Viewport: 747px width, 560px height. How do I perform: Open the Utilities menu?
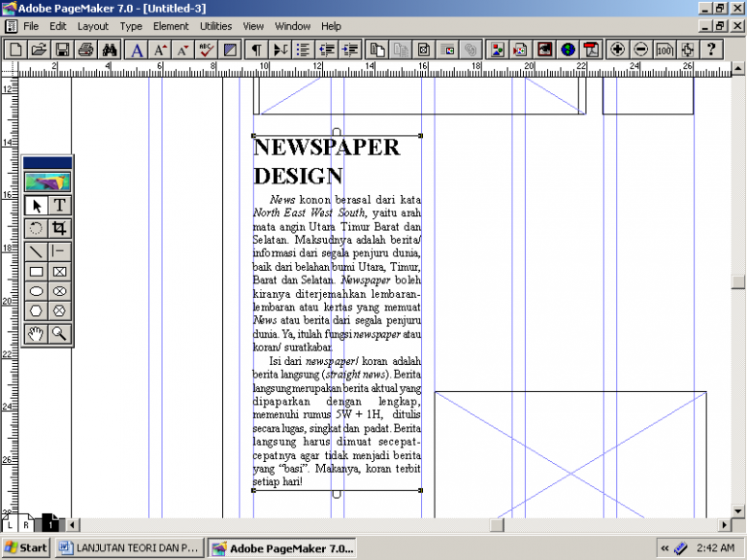coord(215,26)
